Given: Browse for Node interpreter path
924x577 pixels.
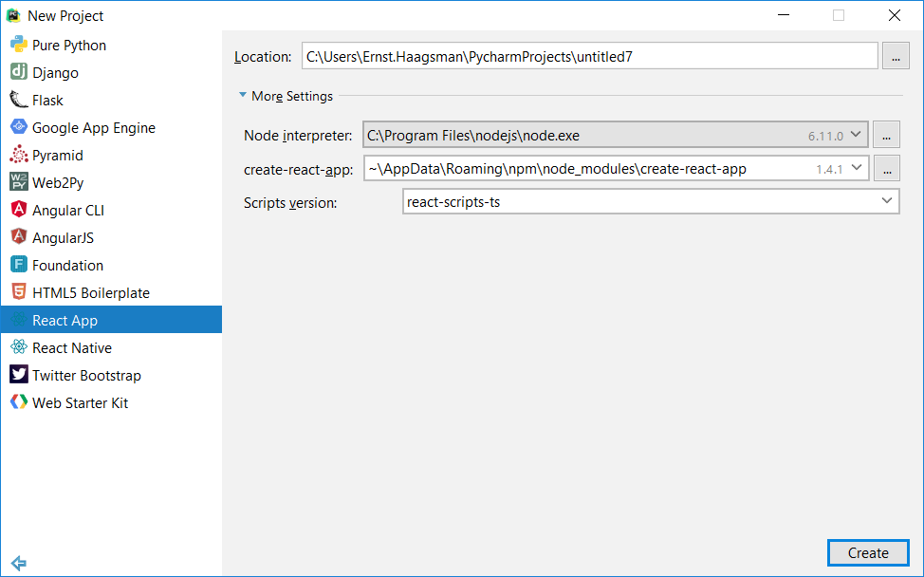Looking at the screenshot, I should (x=886, y=135).
